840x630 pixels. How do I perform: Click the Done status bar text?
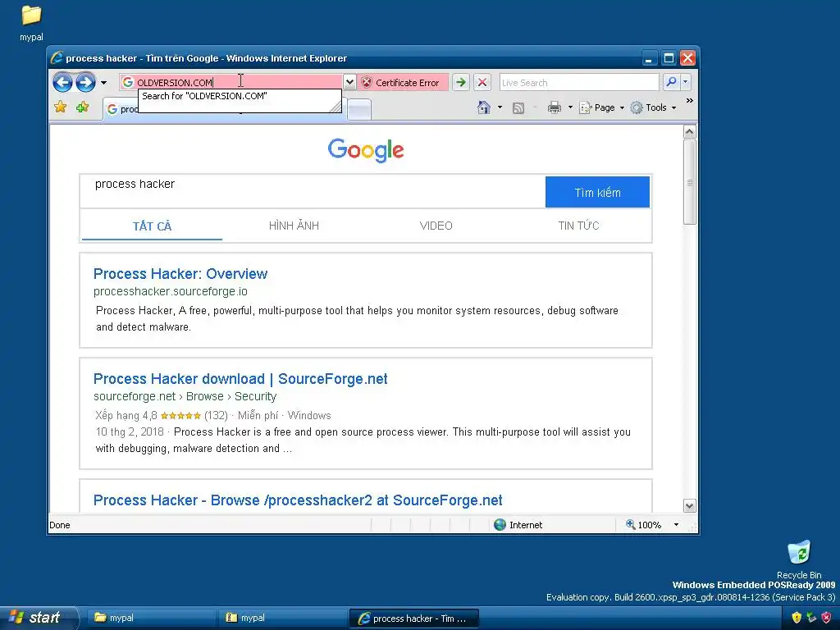coord(59,525)
